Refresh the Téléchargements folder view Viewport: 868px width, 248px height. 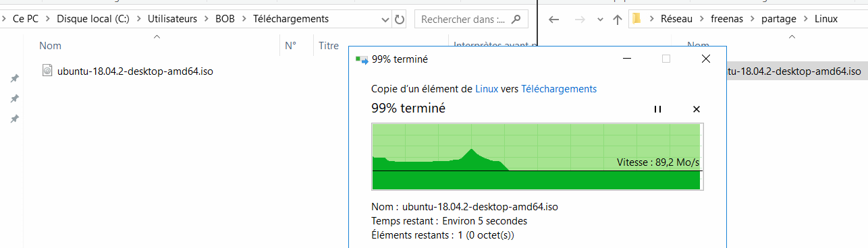(x=399, y=20)
